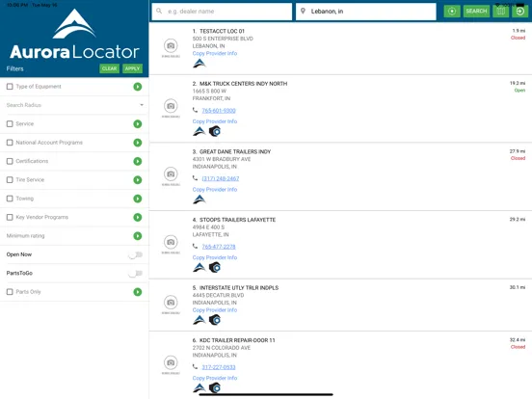Expand Type of Equipment with green arrow
532x399 pixels.
[x=138, y=87]
